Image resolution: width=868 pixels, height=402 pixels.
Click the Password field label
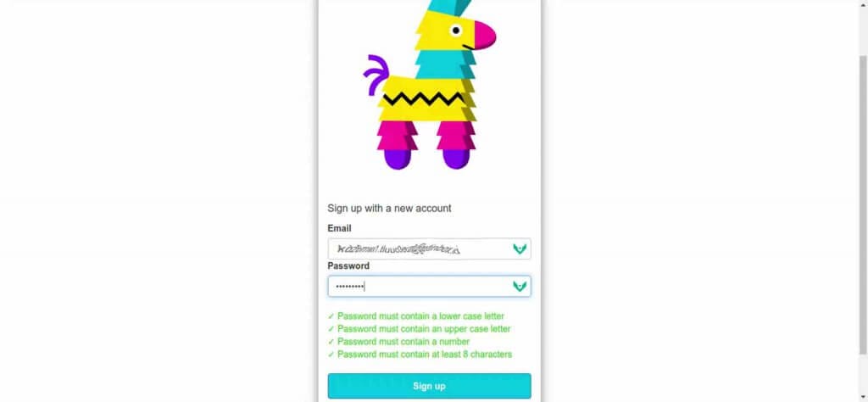click(348, 265)
